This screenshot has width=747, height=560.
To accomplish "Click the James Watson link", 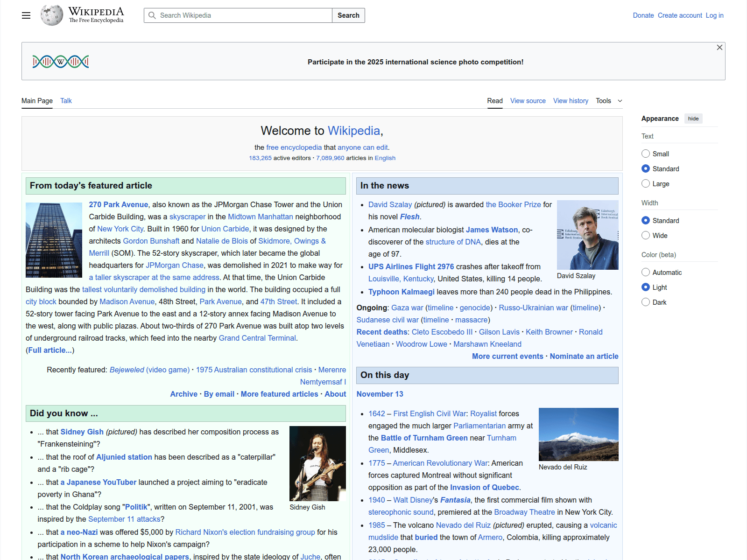I will (492, 230).
